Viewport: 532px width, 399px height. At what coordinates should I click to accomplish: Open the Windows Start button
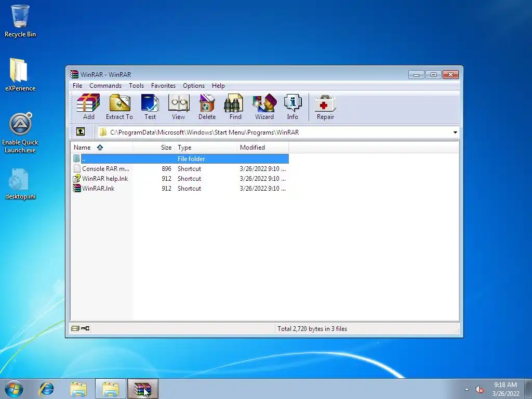click(14, 389)
